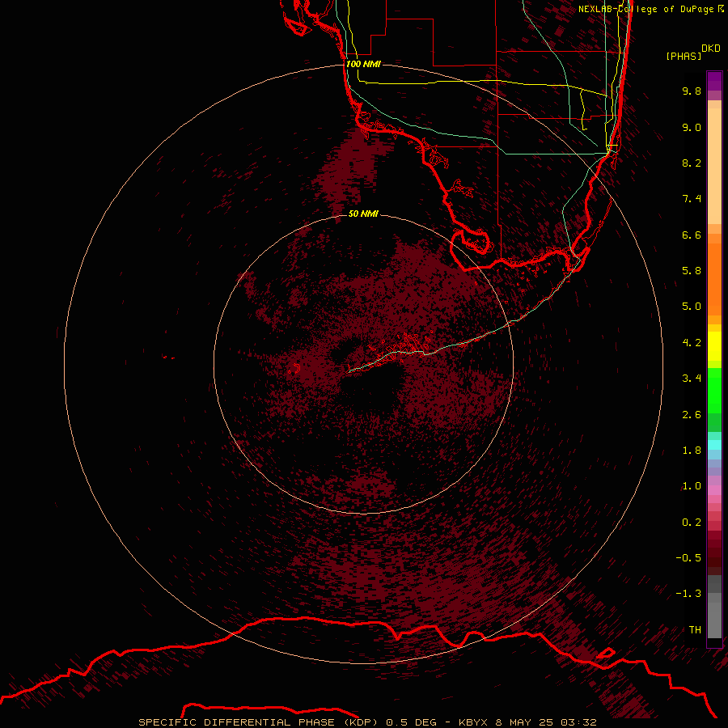Click the -1.3 value on the color scale
Viewport: 728px width, 728px height.
(688, 594)
